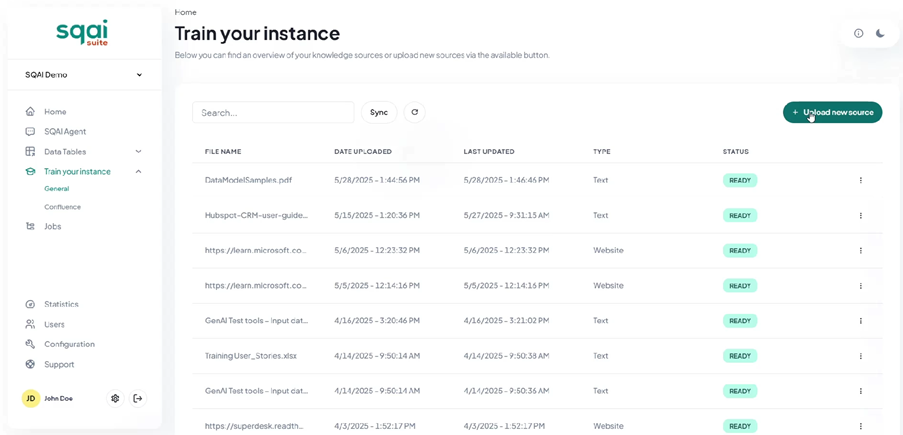
Task: Click the Upload new source button
Action: 832,112
